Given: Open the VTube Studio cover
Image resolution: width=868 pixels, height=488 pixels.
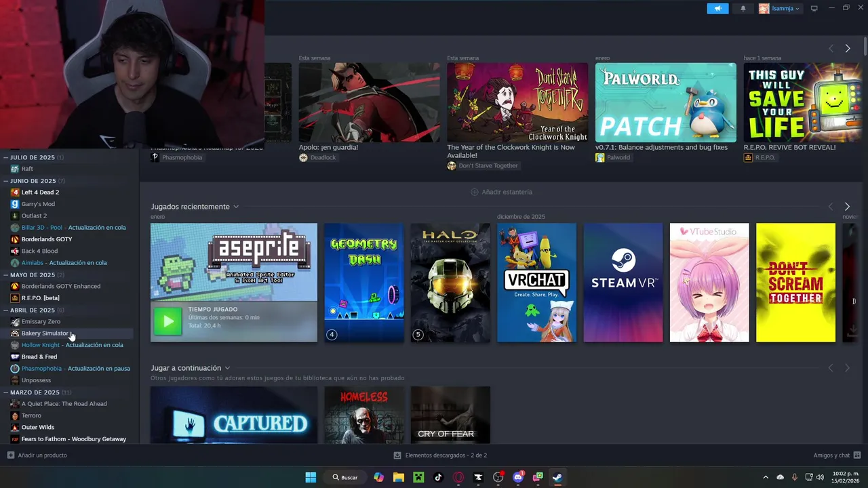Looking at the screenshot, I should coord(709,283).
